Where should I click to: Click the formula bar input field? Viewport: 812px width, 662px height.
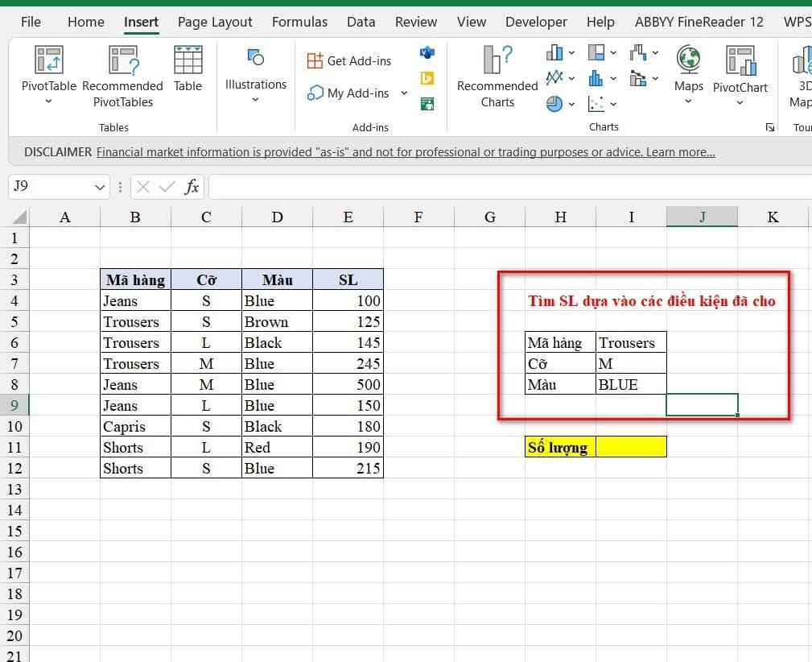507,187
